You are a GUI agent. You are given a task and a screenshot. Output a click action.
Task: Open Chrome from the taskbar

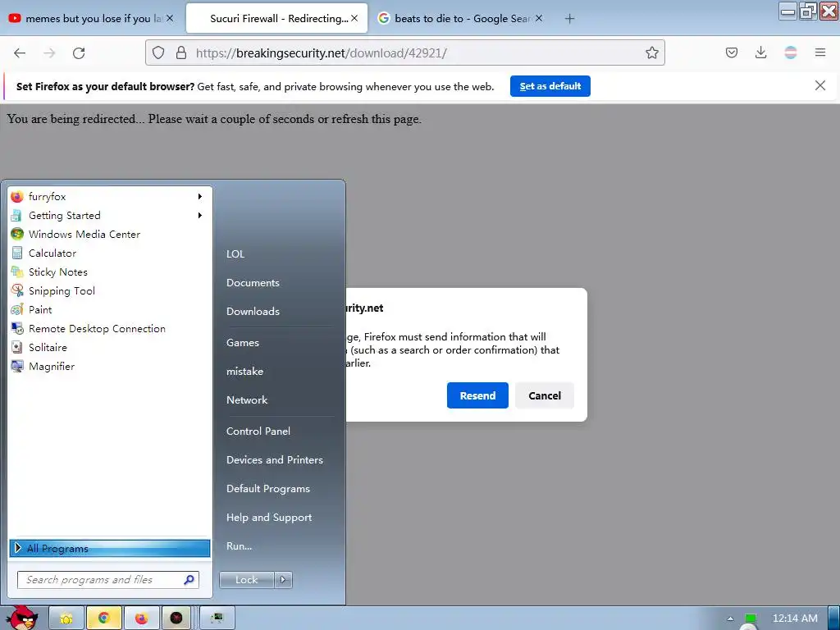104,619
